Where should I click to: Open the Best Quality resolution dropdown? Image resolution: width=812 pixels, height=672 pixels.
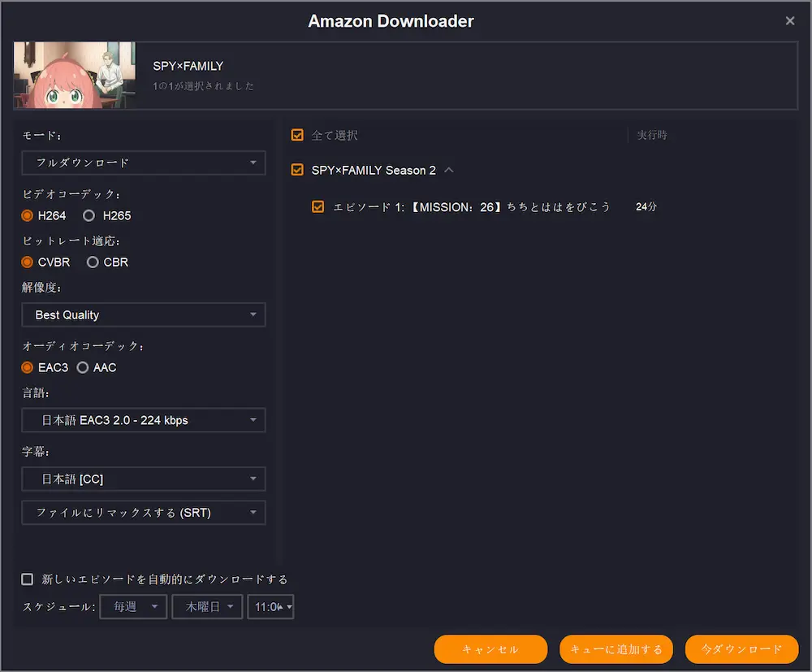click(x=144, y=315)
